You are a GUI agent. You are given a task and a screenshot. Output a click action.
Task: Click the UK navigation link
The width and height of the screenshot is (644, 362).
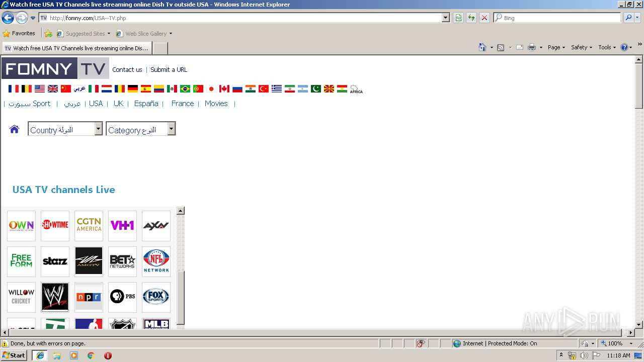tap(118, 104)
